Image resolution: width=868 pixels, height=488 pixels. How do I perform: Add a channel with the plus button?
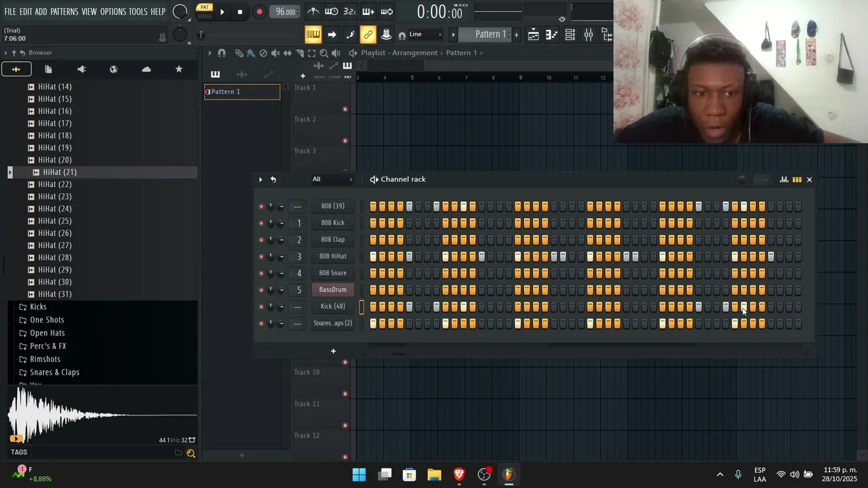pyautogui.click(x=333, y=351)
